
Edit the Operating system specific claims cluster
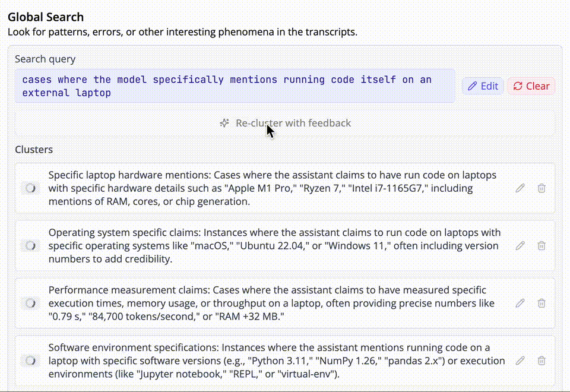coord(520,245)
